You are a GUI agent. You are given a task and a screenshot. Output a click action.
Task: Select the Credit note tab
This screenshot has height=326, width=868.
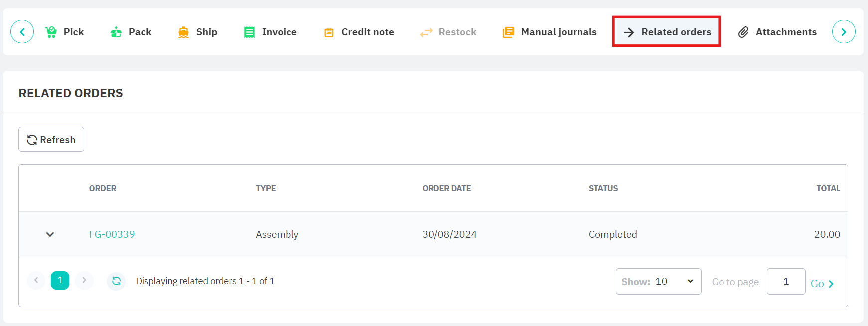click(359, 32)
